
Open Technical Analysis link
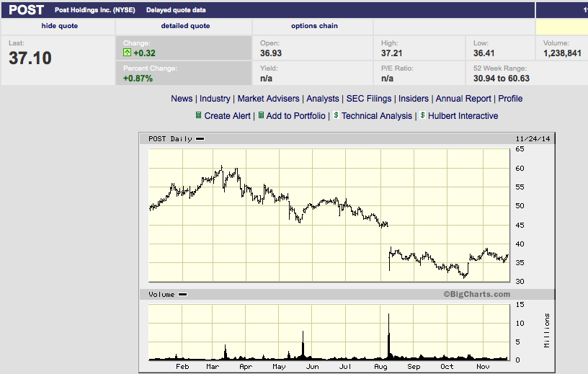click(376, 116)
